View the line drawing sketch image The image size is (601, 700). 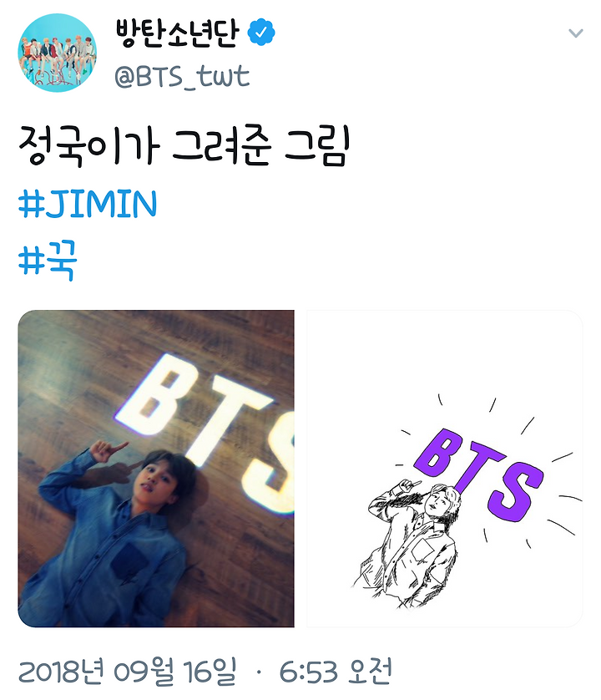point(445,469)
